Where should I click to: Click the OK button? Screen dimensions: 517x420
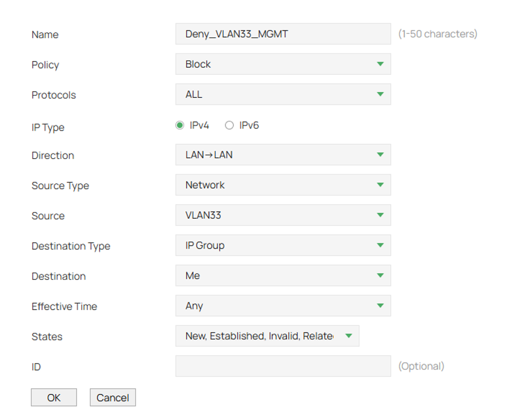[53, 397]
